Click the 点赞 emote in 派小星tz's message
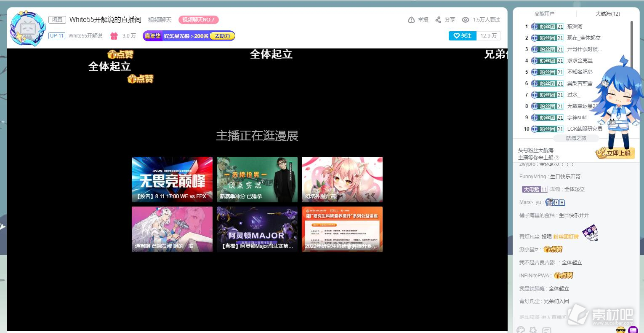The height and width of the screenshot is (333, 644). coord(553,249)
